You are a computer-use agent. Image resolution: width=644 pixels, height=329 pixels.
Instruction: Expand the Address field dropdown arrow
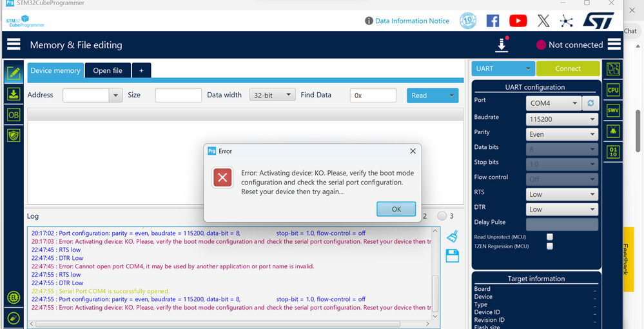[116, 95]
